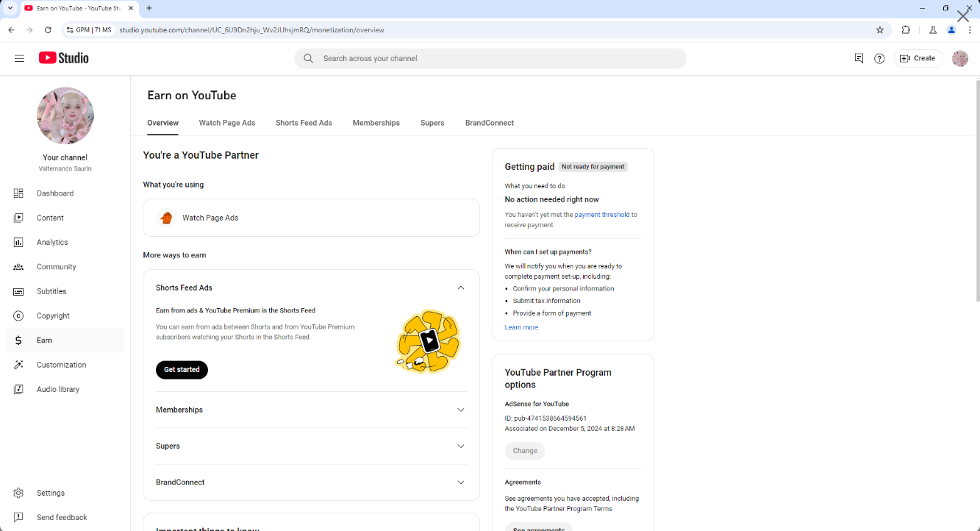Expand the Memberships section

[461, 410]
